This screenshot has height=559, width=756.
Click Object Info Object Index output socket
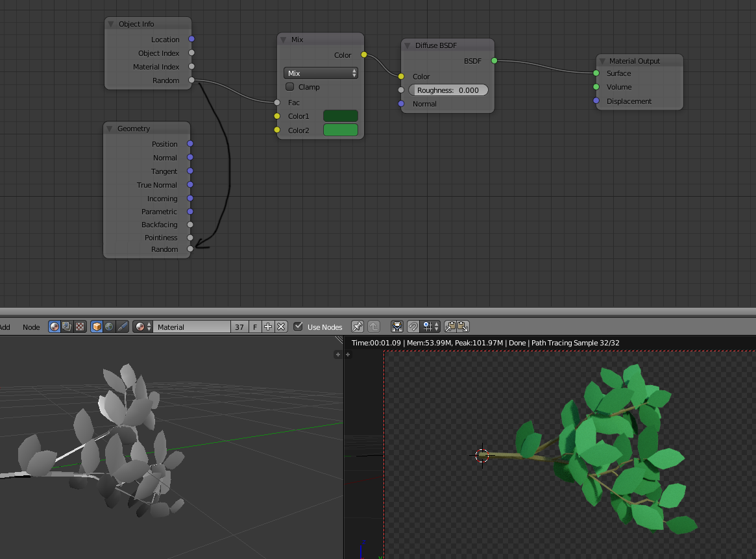pyautogui.click(x=191, y=53)
